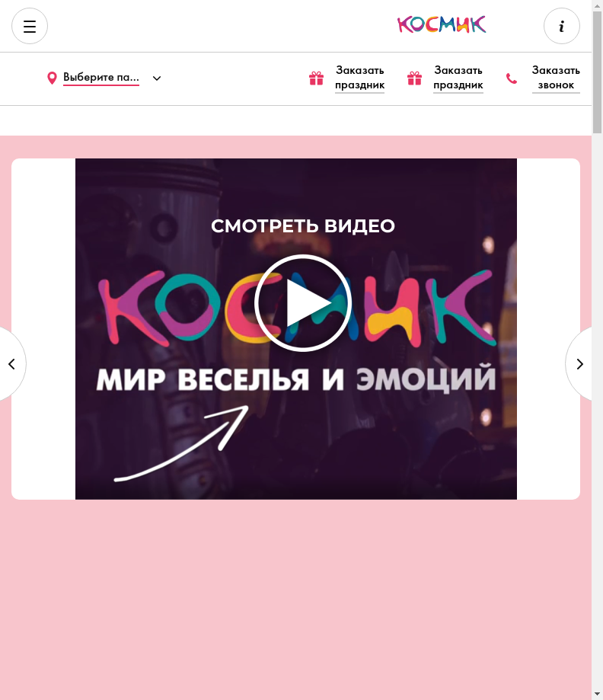This screenshot has width=603, height=700.
Task: Click 'Заказать звонок' link
Action: (x=556, y=78)
